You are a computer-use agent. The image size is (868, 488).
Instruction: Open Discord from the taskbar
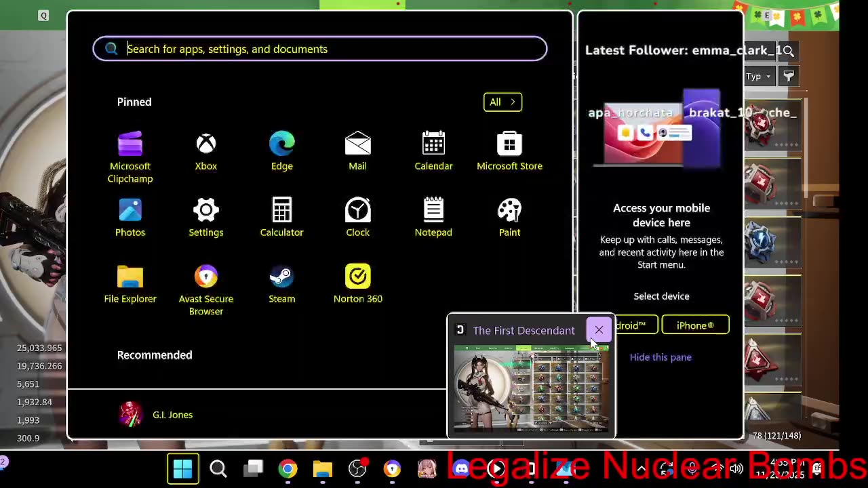pos(461,469)
